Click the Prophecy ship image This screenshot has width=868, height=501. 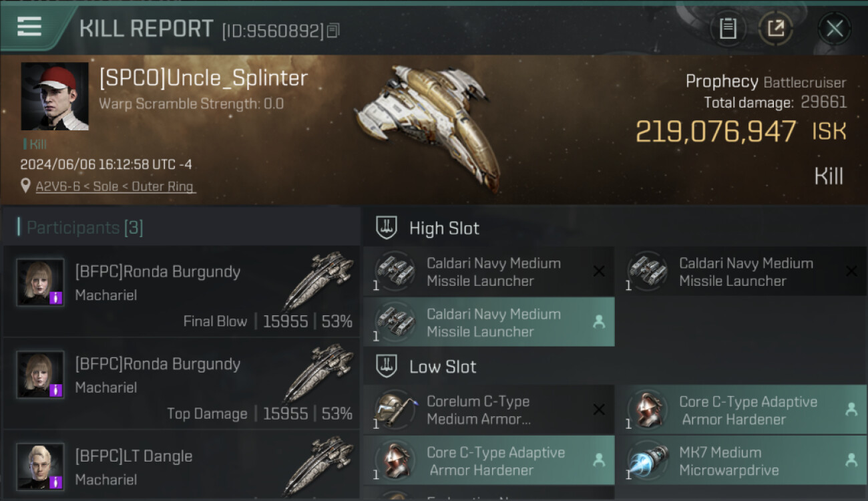pyautogui.click(x=427, y=127)
